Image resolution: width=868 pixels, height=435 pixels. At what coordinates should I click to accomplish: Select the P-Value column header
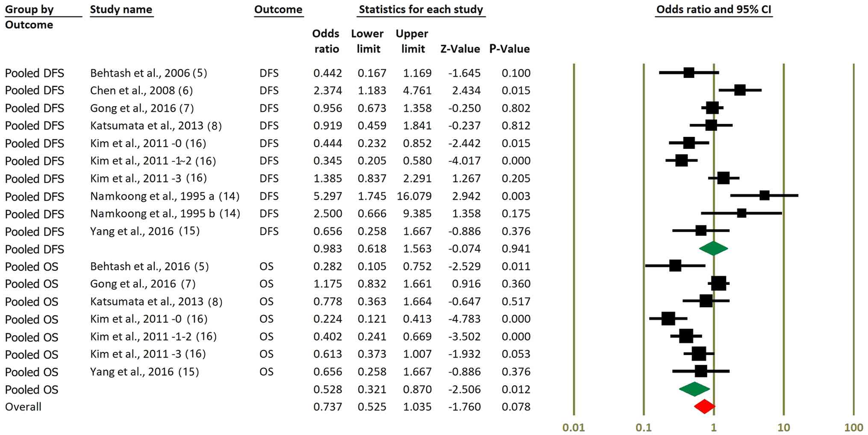click(x=509, y=49)
